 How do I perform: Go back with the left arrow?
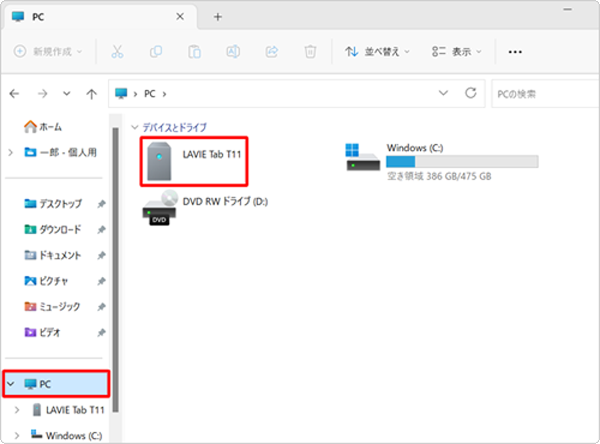[x=14, y=93]
